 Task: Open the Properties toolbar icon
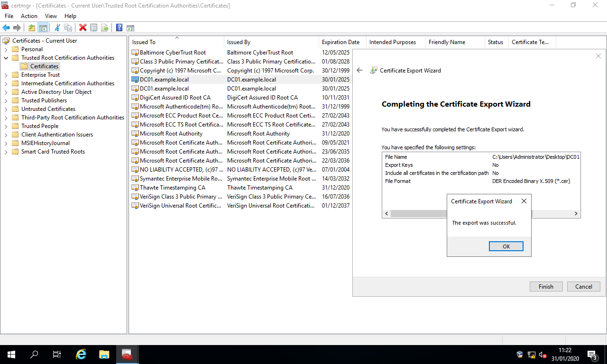93,27
